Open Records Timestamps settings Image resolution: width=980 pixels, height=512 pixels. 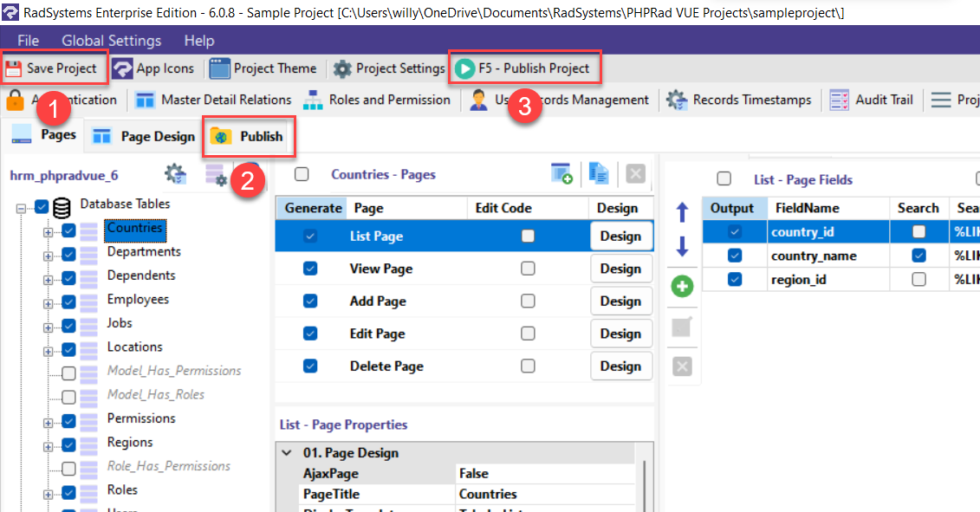pyautogui.click(x=739, y=100)
